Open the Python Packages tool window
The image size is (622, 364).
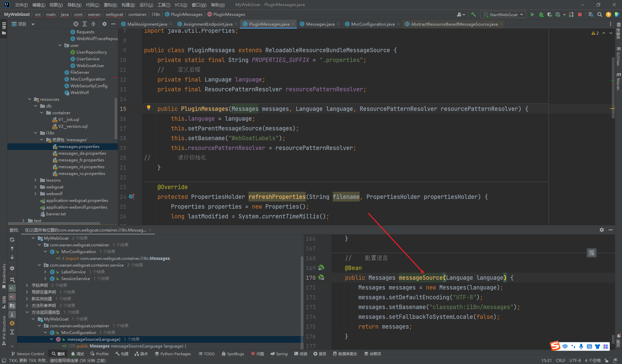tap(173, 354)
